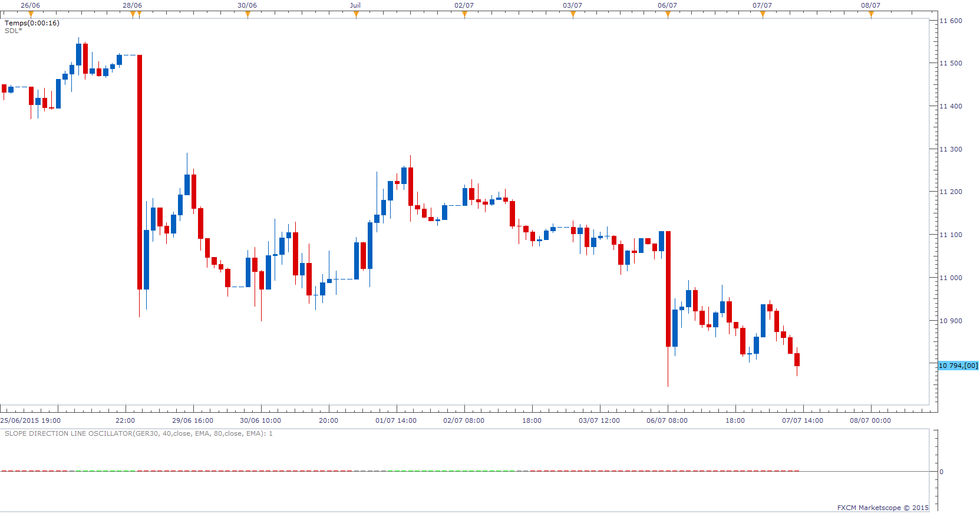Click the current price tag 10 794
This screenshot has width=980, height=513.
(x=958, y=366)
